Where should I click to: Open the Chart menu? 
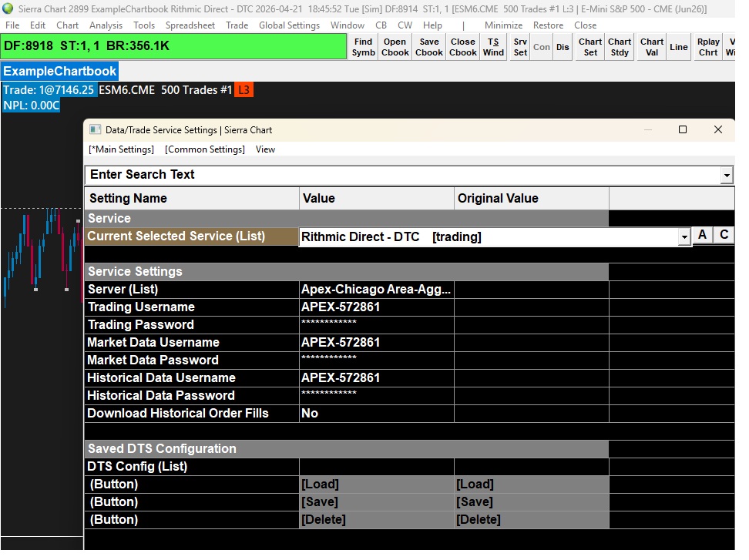[67, 25]
